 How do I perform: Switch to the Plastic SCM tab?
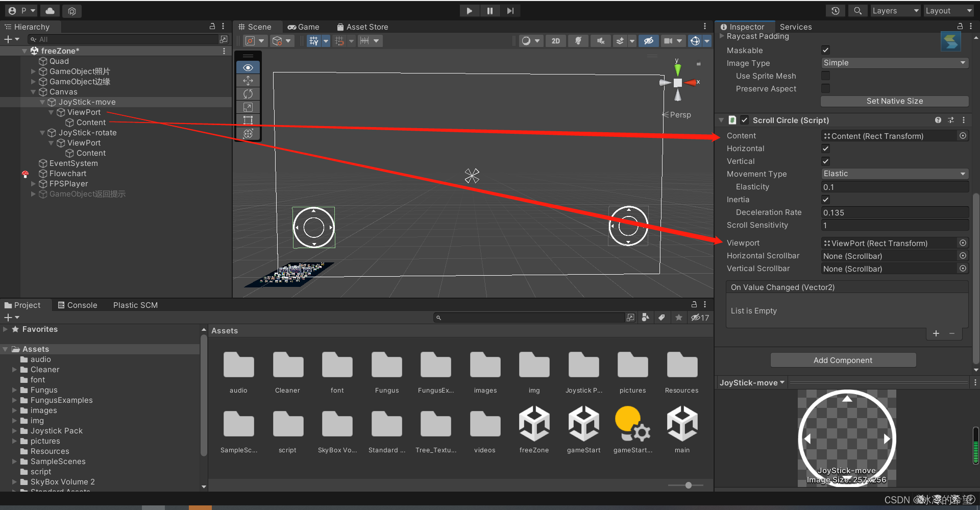pos(135,305)
